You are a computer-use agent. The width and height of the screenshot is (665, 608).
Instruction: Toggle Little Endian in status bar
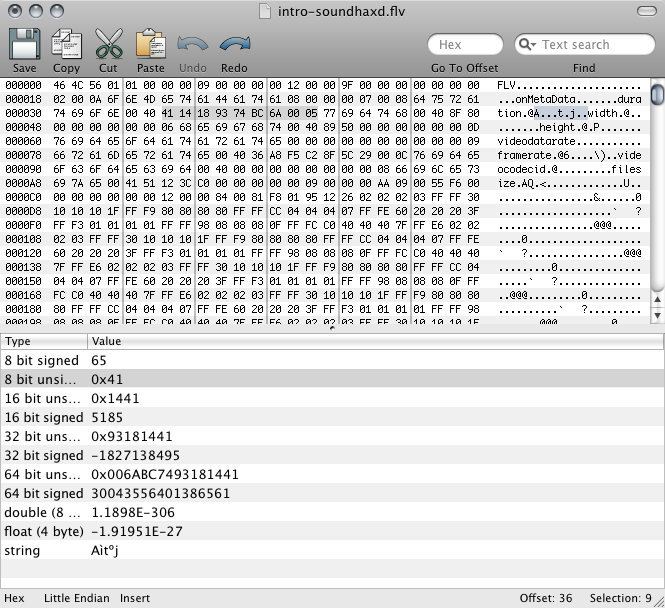pyautogui.click(x=77, y=598)
